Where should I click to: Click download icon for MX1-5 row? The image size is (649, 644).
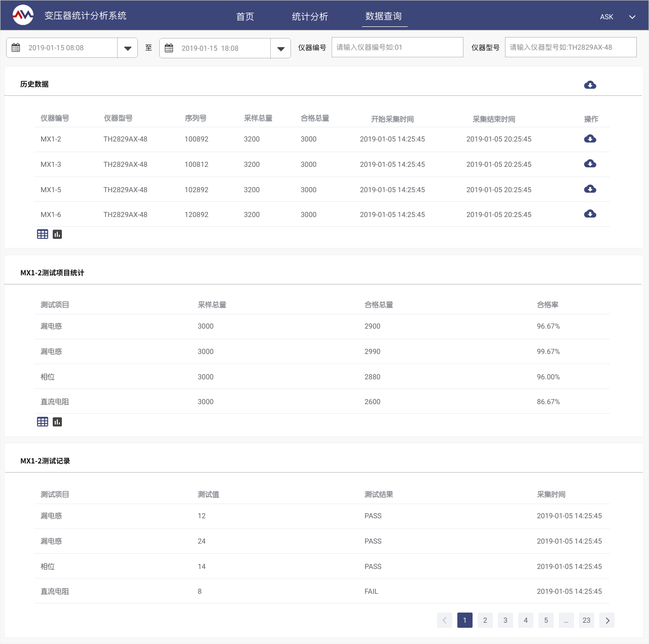click(x=590, y=189)
